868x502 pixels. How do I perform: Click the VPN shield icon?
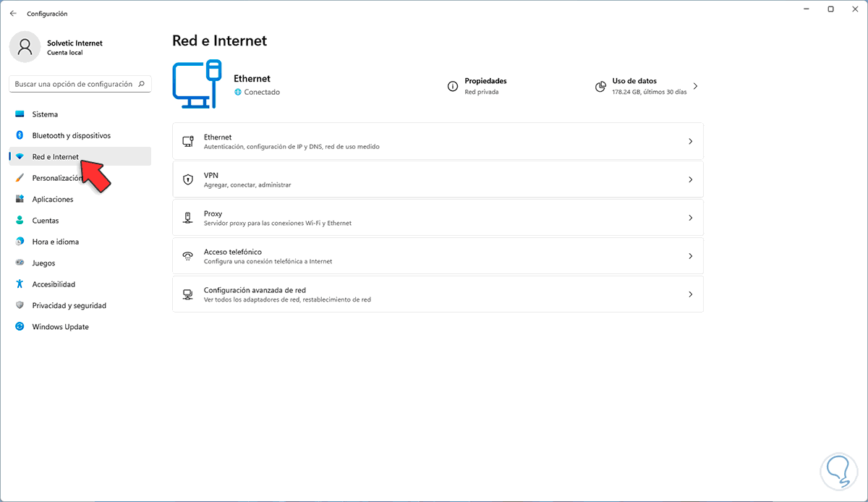click(188, 179)
